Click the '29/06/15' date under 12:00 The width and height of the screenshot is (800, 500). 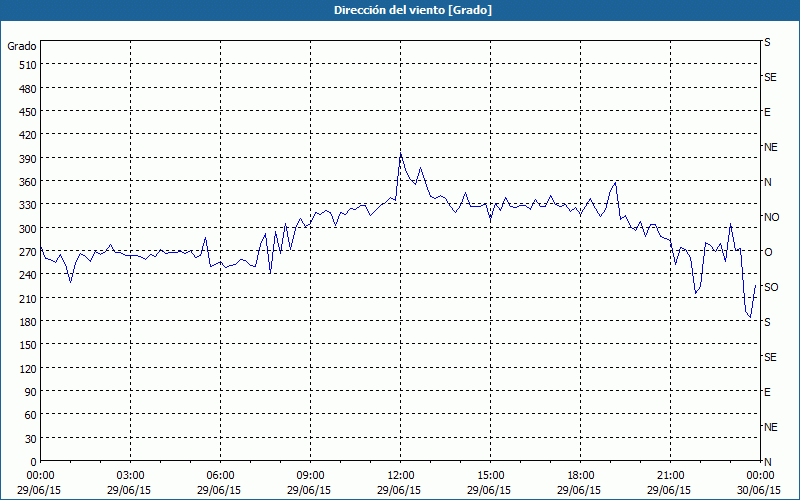coord(399,490)
